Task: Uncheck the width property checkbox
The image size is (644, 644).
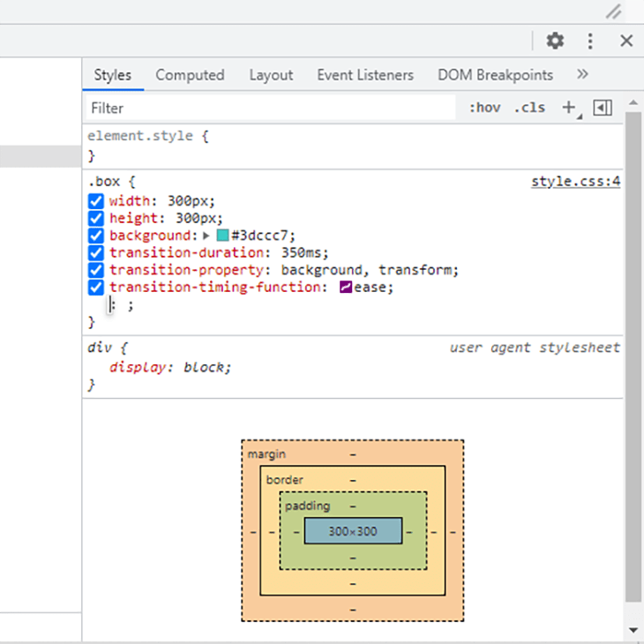Action: point(95,201)
